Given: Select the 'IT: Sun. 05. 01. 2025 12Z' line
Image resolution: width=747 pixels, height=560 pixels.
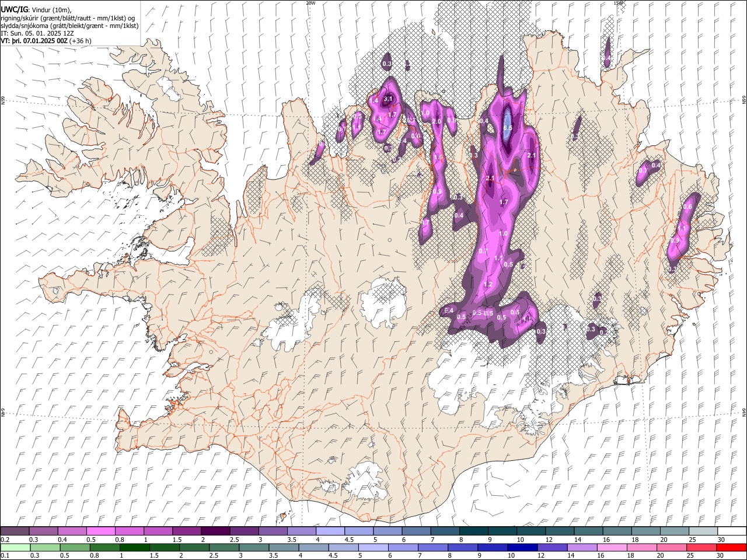Looking at the screenshot, I should coord(37,33).
